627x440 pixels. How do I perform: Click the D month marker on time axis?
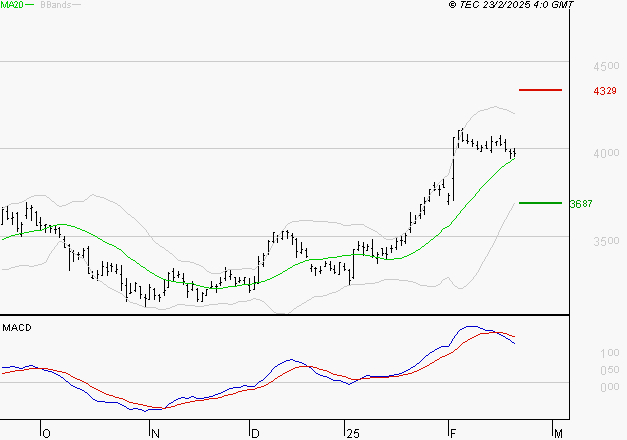pyautogui.click(x=255, y=434)
